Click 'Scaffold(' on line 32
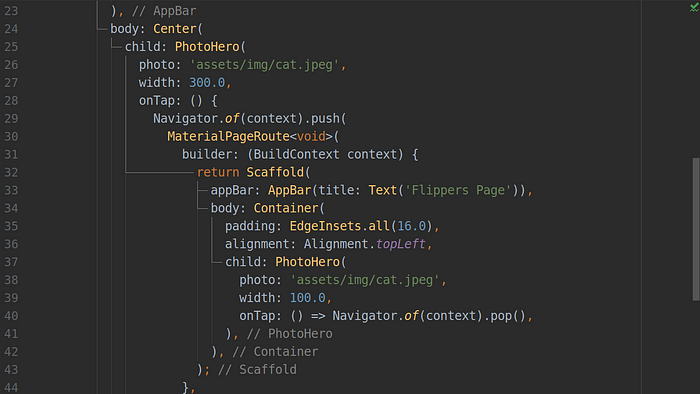 [x=279, y=172]
